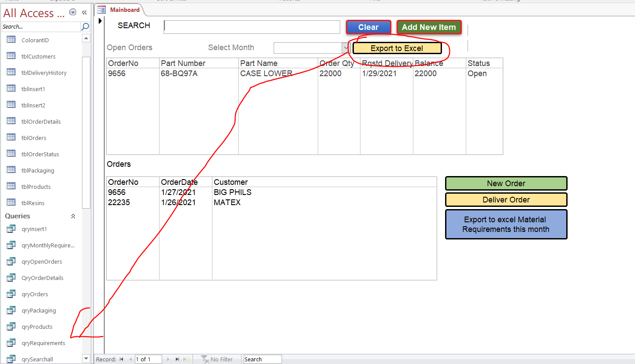Open the Select Month combo box arrow
Viewport: 635px width, 364px height.
pyautogui.click(x=345, y=48)
